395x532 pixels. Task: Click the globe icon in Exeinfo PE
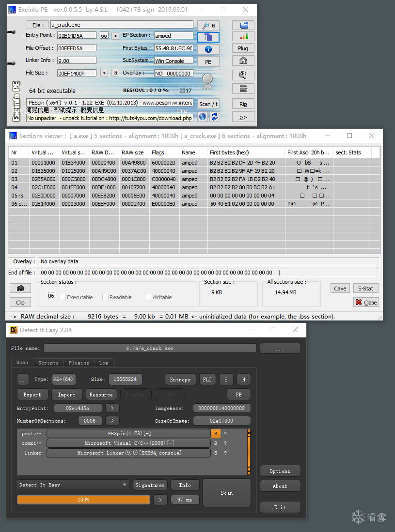coord(203,117)
